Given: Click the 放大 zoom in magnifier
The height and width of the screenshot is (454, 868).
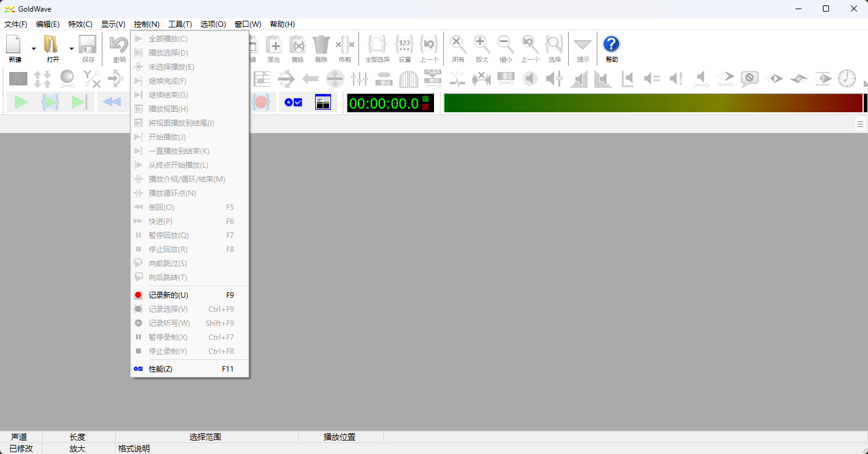Looking at the screenshot, I should pos(482,45).
